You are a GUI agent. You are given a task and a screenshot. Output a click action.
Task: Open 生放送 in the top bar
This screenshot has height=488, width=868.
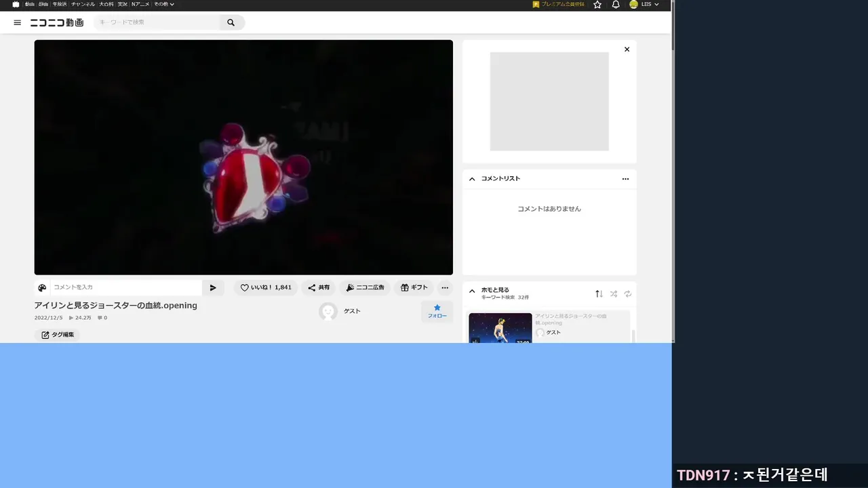point(60,4)
